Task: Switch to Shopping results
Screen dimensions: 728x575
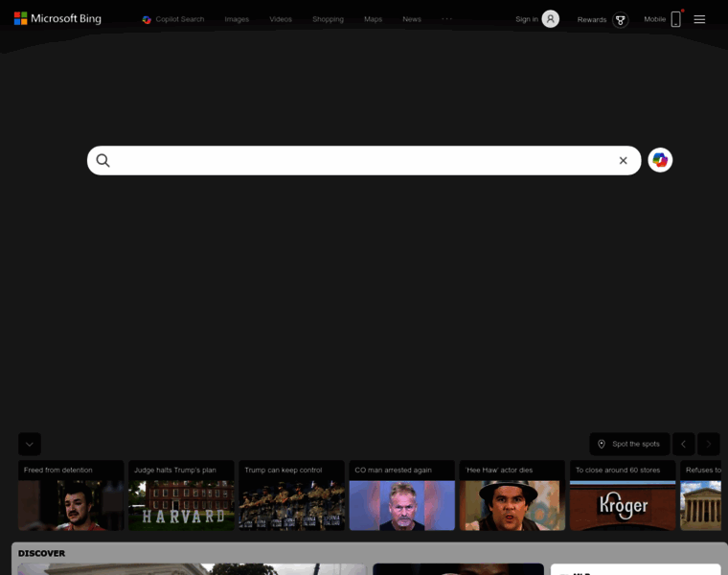Action: [328, 19]
